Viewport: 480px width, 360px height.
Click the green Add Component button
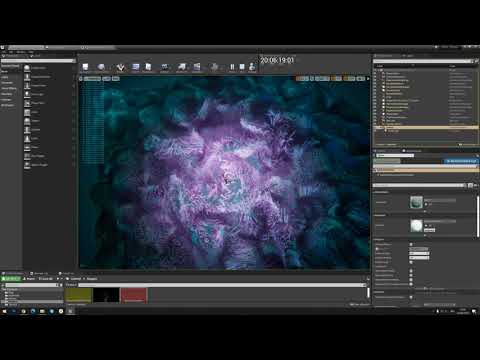[x=387, y=161]
